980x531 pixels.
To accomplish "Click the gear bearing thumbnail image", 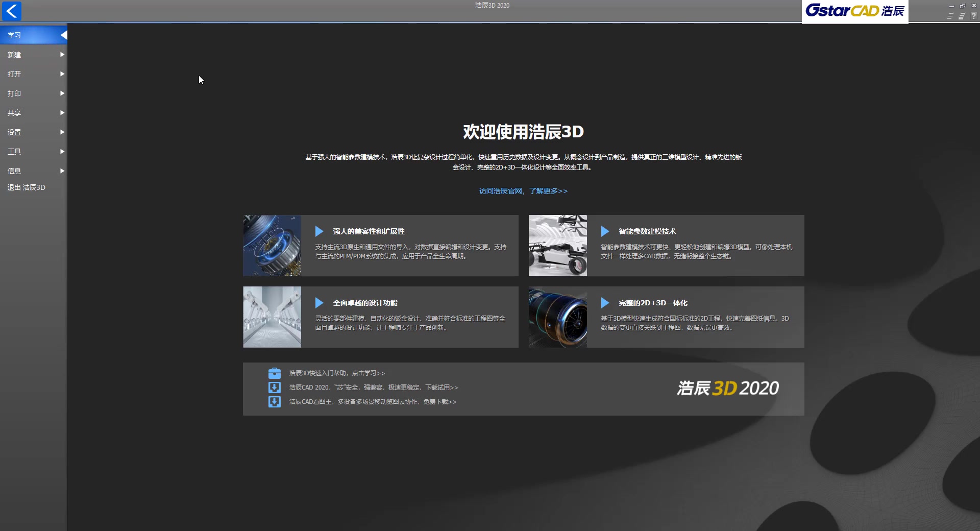I will (272, 246).
